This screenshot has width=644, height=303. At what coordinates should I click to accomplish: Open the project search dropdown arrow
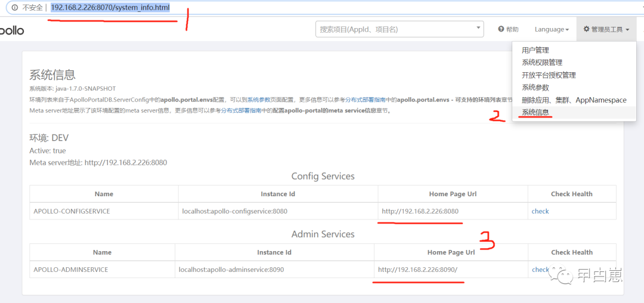478,28
